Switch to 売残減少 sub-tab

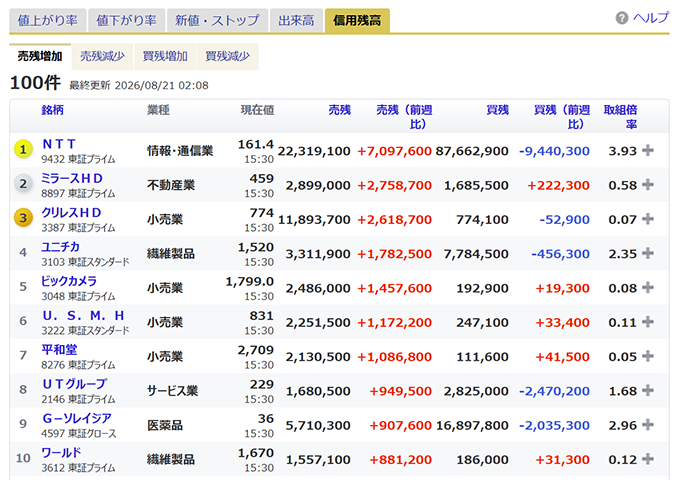click(x=102, y=56)
